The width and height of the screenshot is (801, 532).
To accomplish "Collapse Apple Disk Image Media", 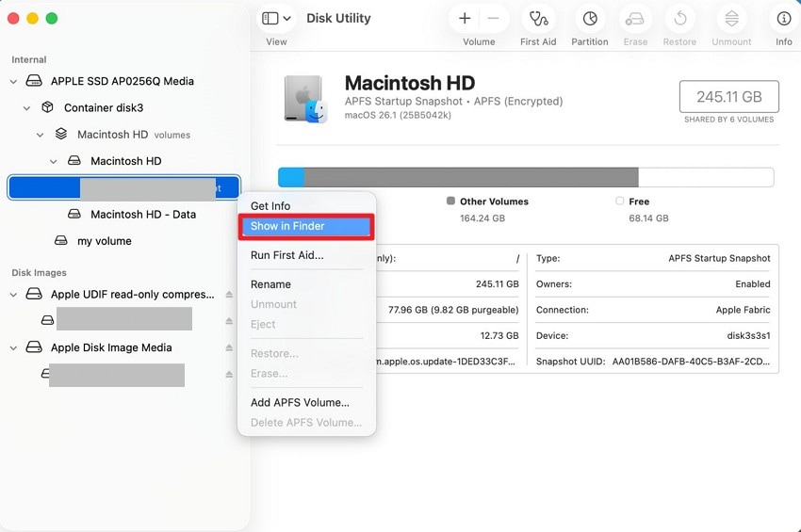I will click(x=14, y=348).
